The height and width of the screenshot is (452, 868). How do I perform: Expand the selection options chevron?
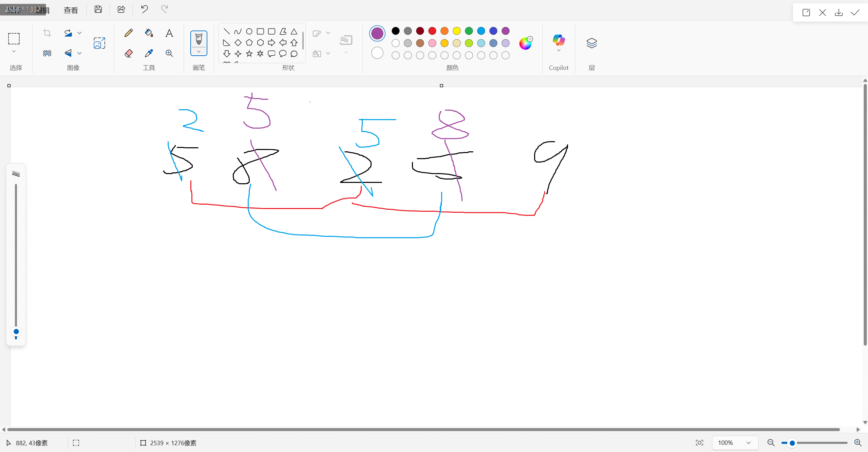click(x=14, y=52)
